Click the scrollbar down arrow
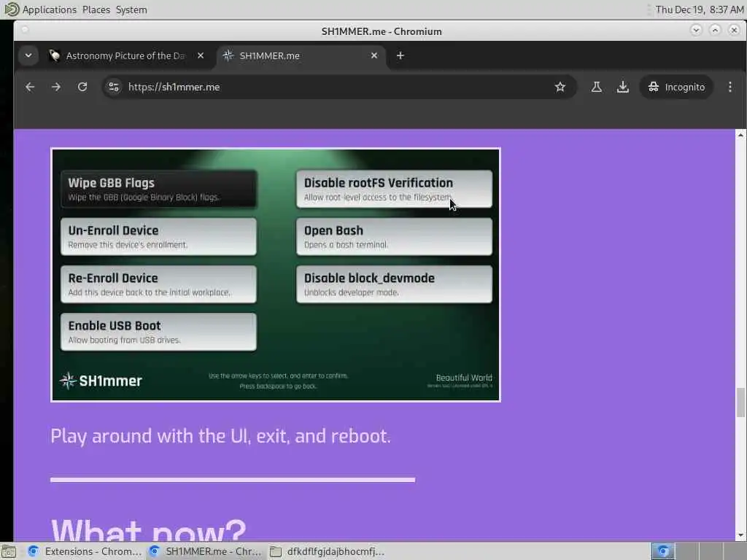Viewport: 747px width, 560px height. [x=740, y=536]
